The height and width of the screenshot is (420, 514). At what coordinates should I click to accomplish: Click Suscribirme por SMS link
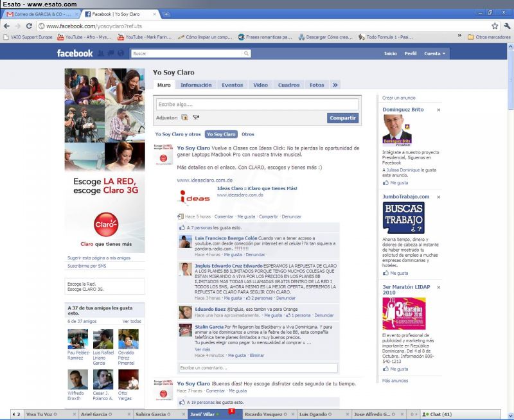pos(87,266)
